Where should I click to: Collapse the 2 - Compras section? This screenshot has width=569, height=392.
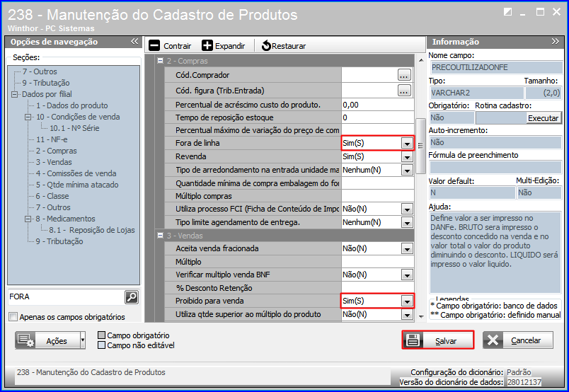161,61
